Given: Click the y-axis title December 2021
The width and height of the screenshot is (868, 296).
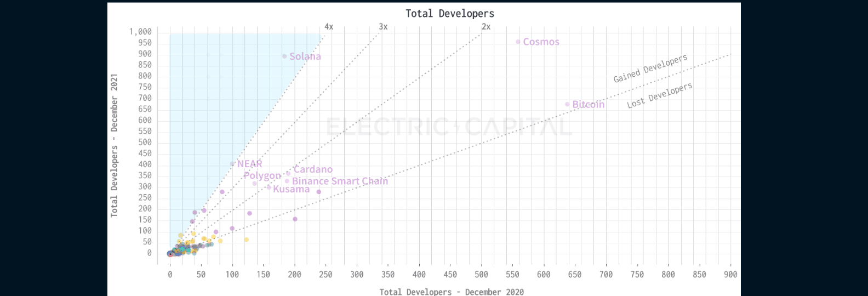Looking at the screenshot, I should [x=114, y=145].
